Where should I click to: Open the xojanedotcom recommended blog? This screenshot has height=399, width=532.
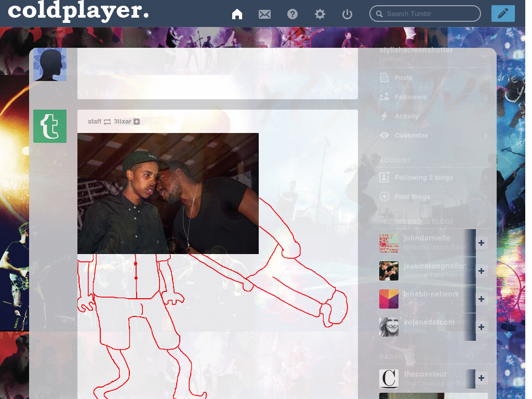tap(429, 322)
